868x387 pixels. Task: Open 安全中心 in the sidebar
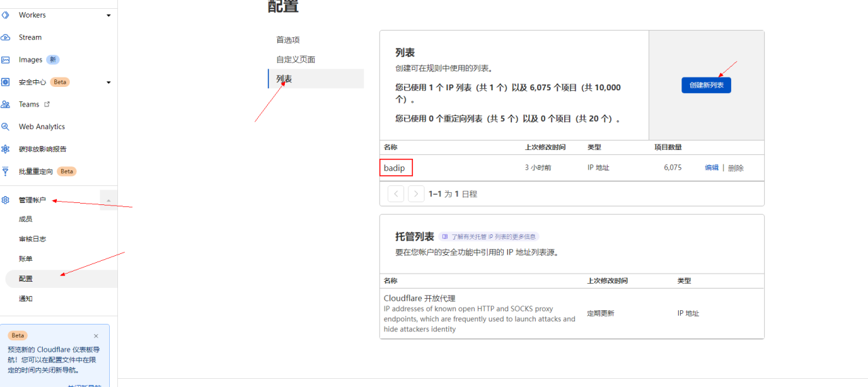(x=33, y=82)
